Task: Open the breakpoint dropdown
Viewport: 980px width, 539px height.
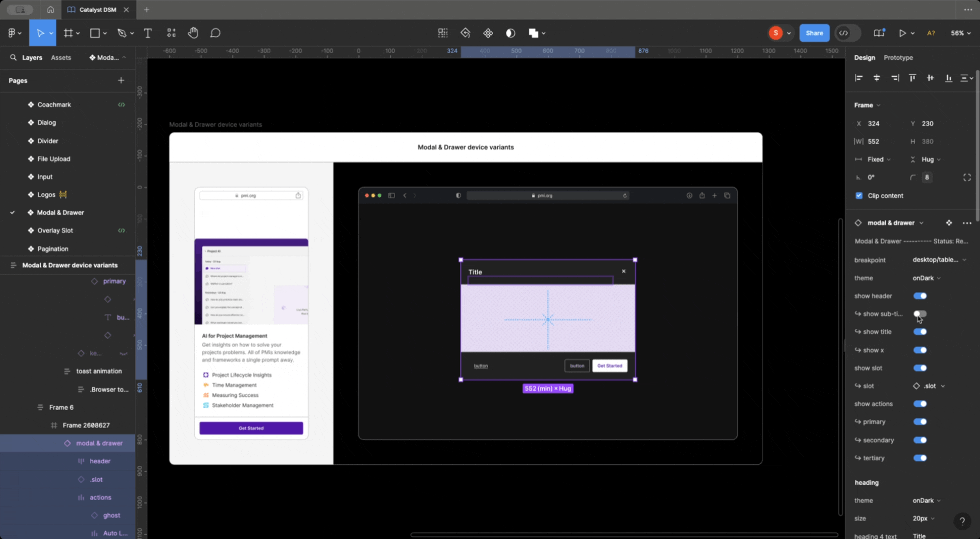Action: 939,260
